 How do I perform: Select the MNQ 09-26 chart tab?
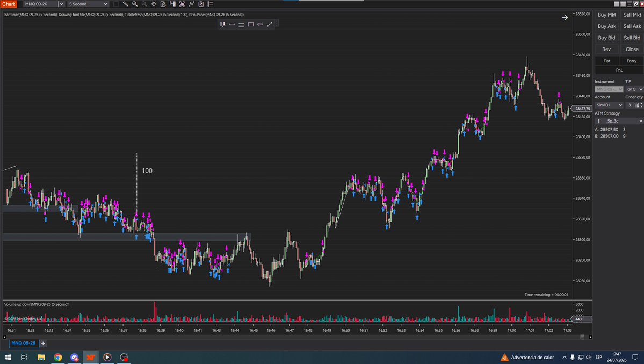click(24, 343)
